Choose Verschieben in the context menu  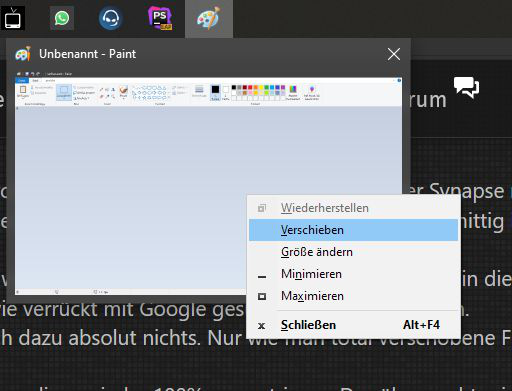[x=353, y=230]
